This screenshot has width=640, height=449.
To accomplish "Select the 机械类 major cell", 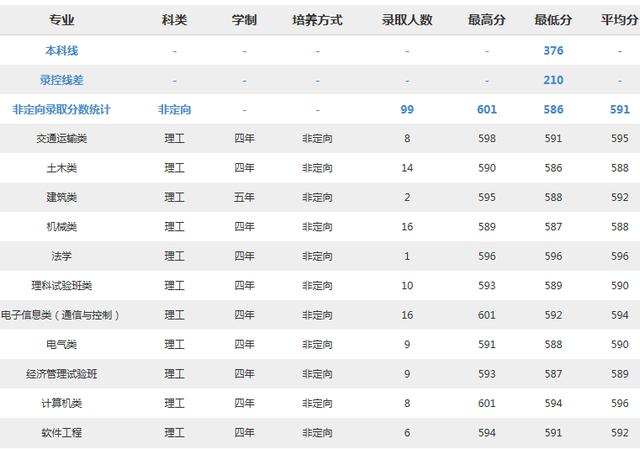I will [x=62, y=227].
